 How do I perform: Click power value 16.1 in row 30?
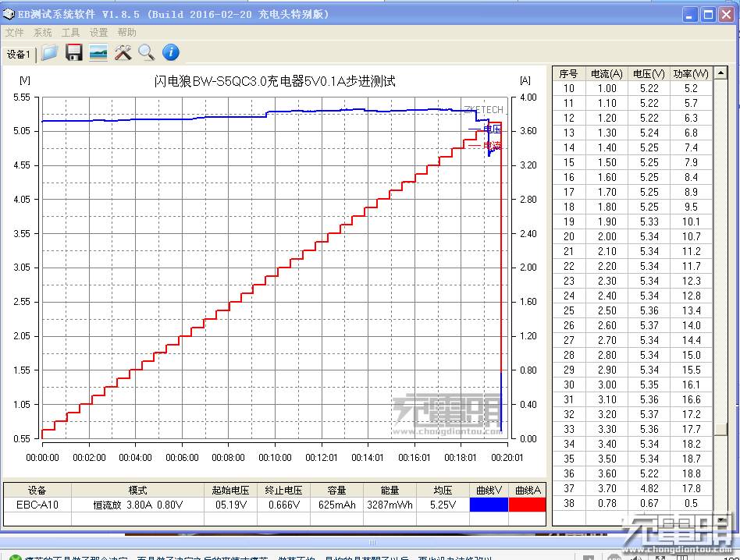691,385
